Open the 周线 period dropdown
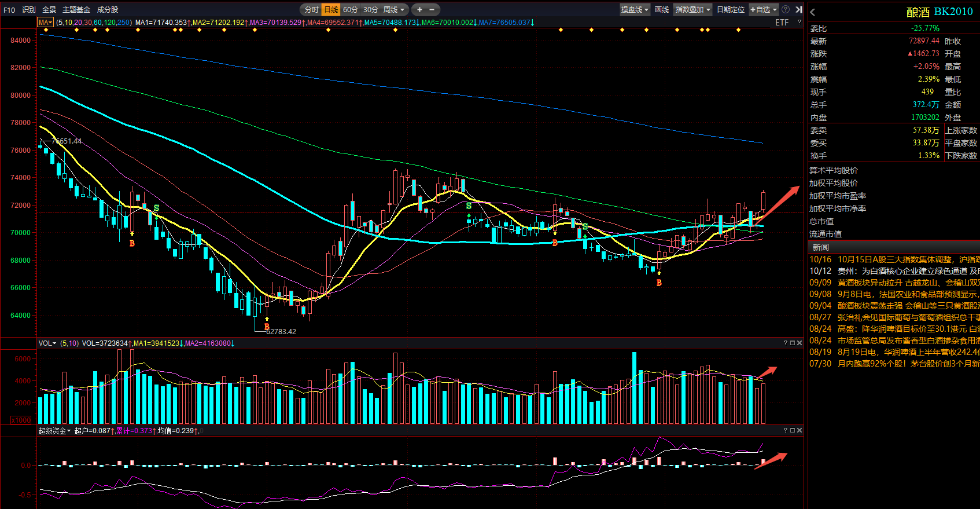This screenshot has height=509, width=980. click(394, 10)
